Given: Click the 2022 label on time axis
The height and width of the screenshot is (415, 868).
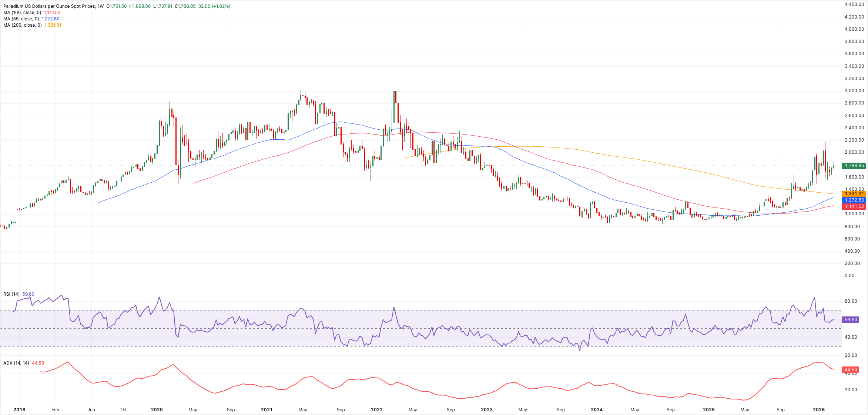Looking at the screenshot, I should pos(376,409).
